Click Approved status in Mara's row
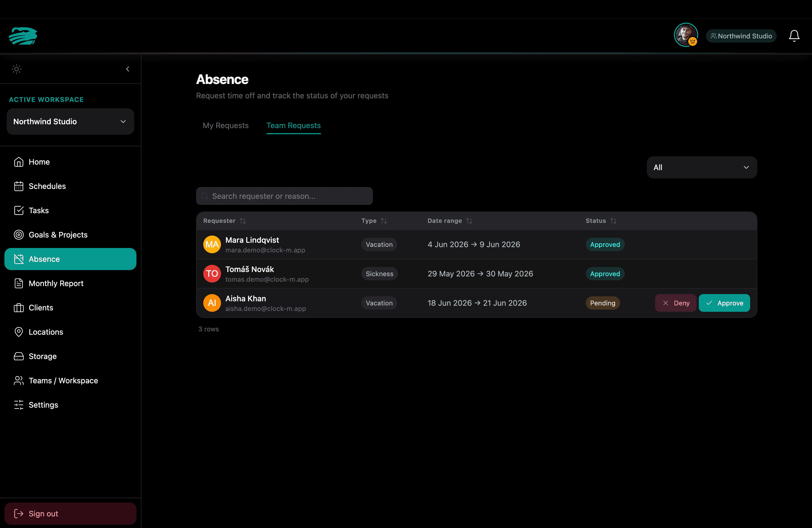This screenshot has width=812, height=528. 605,245
